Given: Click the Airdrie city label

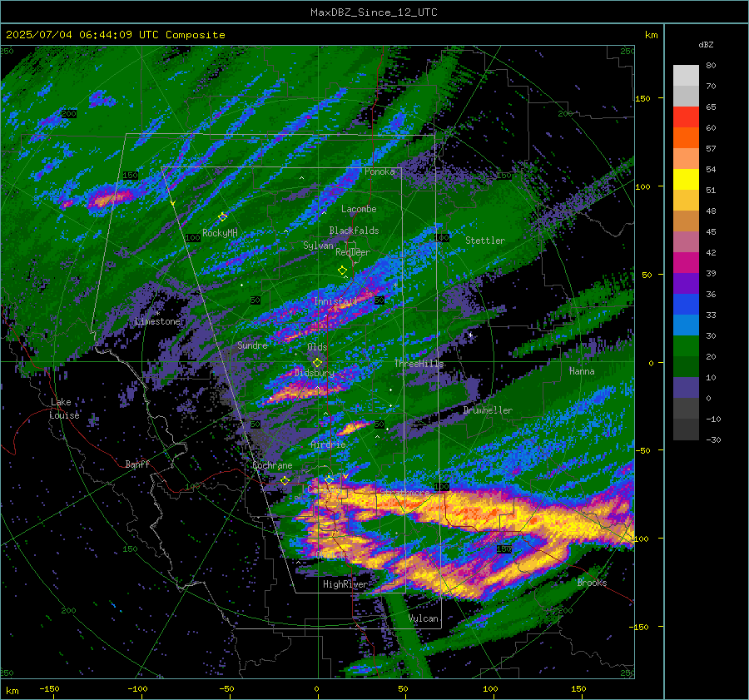Looking at the screenshot, I should pyautogui.click(x=328, y=444).
